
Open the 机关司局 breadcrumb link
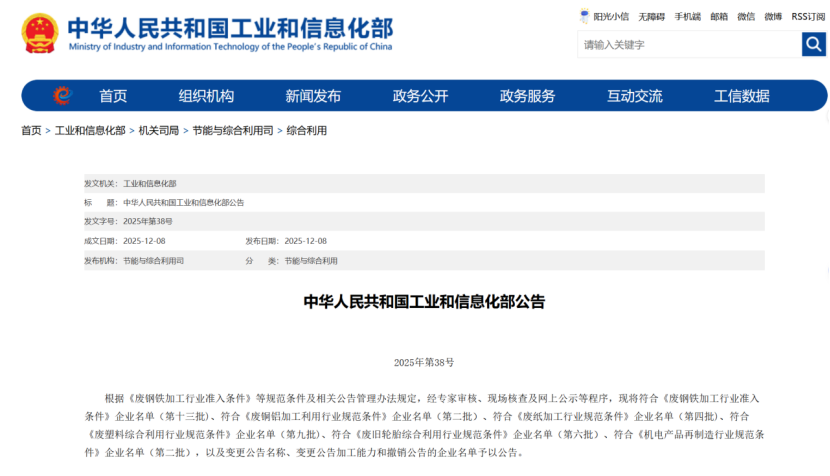point(158,130)
